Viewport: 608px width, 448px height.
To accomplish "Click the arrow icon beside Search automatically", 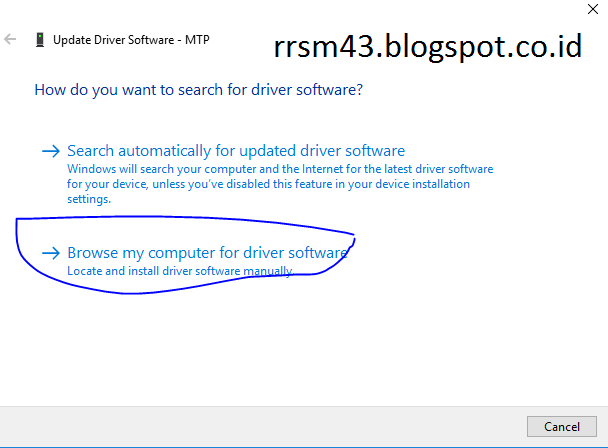I will click(51, 151).
